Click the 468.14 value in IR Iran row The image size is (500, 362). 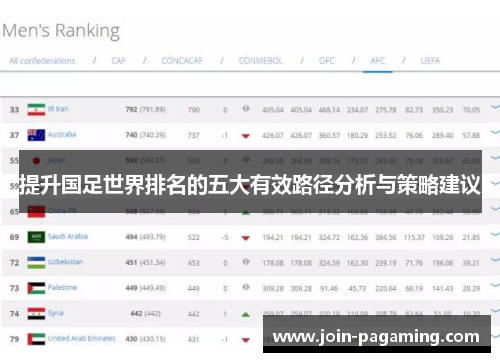tap(329, 110)
